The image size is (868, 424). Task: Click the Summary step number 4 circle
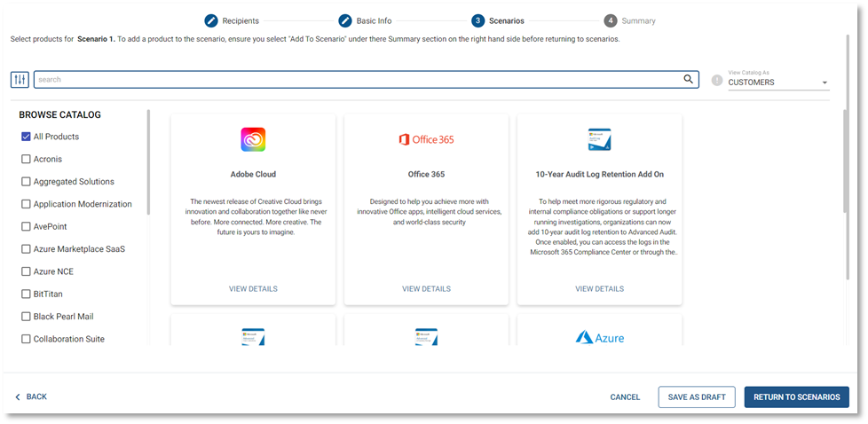(x=611, y=21)
